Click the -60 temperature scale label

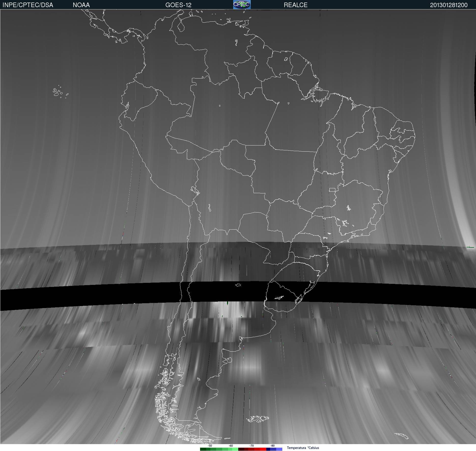click(231, 446)
